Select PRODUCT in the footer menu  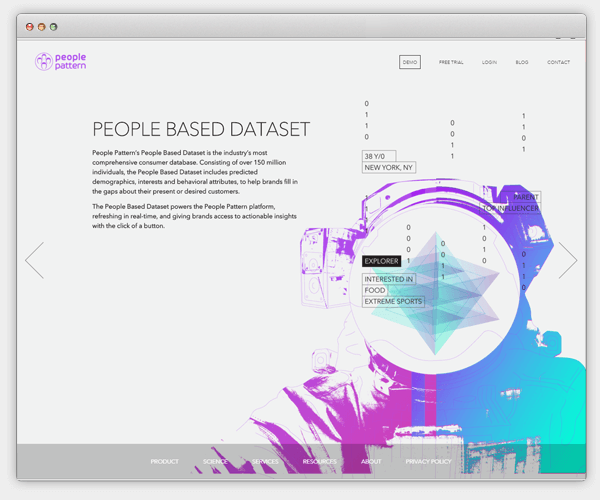coord(165,461)
